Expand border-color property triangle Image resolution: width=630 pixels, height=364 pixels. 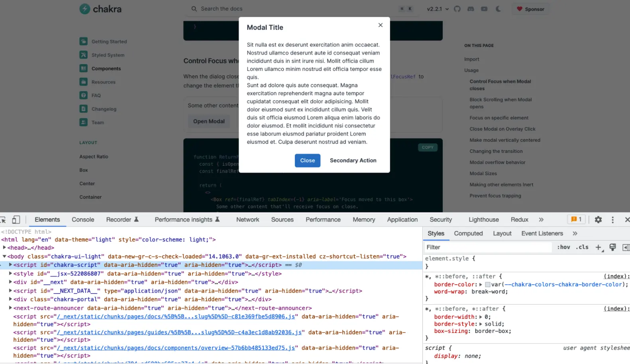click(x=481, y=284)
